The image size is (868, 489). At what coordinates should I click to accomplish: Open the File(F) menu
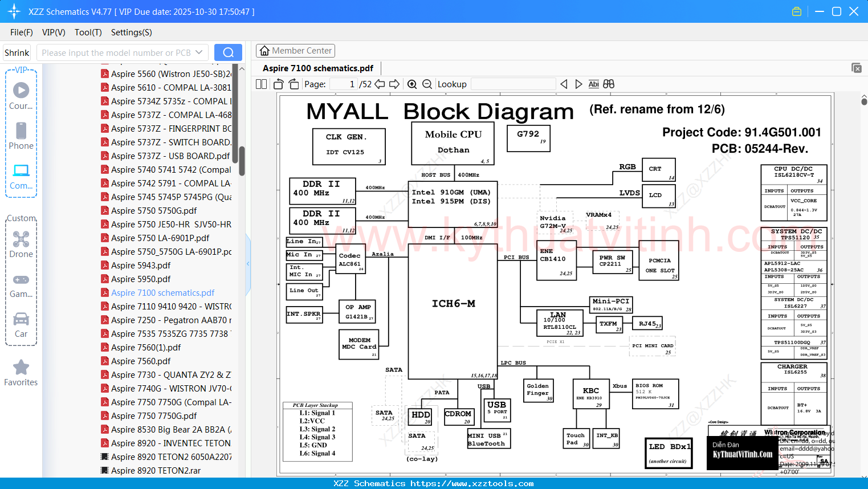point(22,32)
